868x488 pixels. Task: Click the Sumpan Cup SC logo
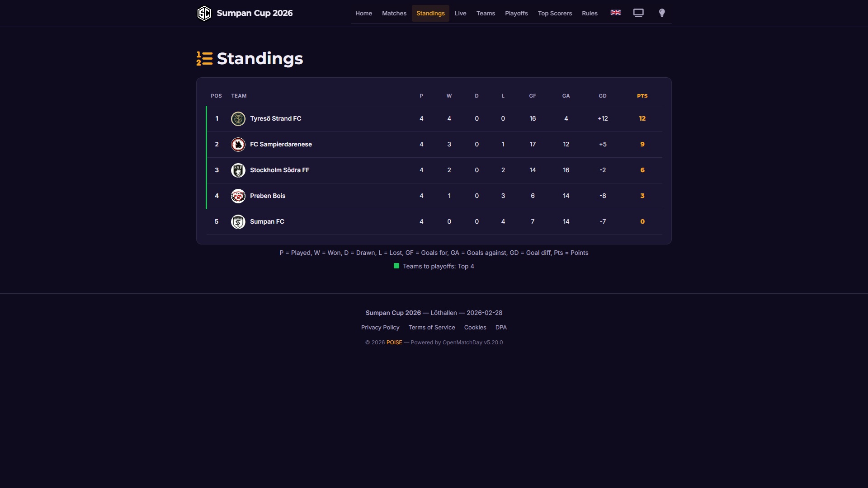204,13
